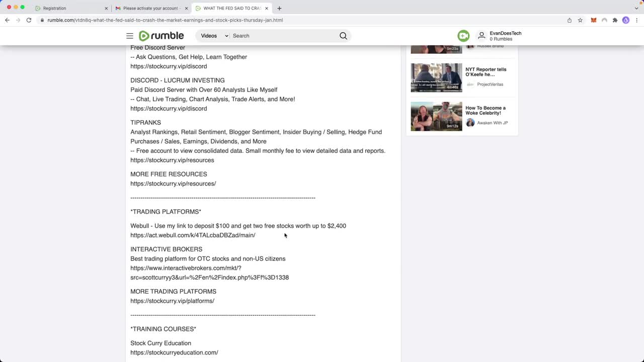Image resolution: width=644 pixels, height=362 pixels.
Task: Select WHAT THE FED SAID tab
Action: coord(232,8)
